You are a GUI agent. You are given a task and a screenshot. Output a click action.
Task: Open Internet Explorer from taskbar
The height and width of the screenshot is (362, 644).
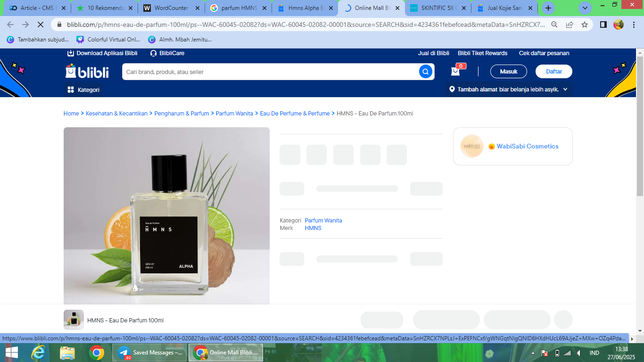[39, 353]
